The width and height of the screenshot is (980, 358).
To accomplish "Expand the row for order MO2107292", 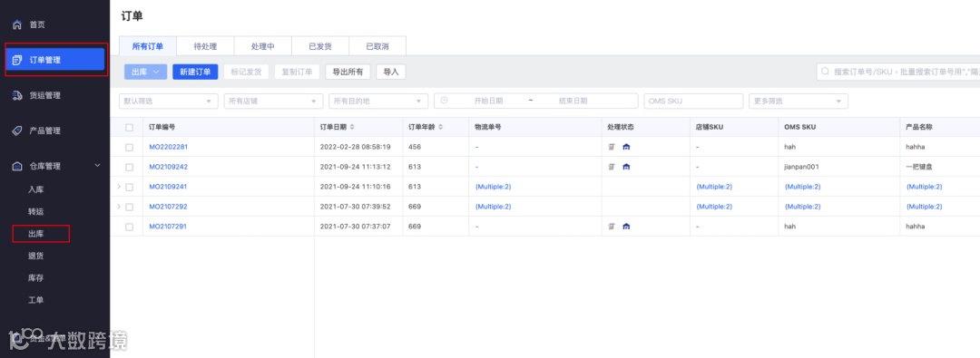I will [x=119, y=206].
